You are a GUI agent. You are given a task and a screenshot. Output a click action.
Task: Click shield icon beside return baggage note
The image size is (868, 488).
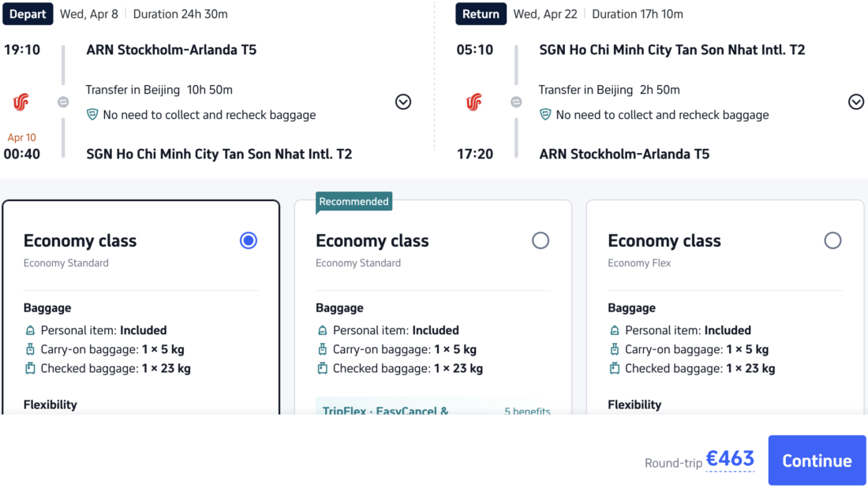click(x=545, y=114)
